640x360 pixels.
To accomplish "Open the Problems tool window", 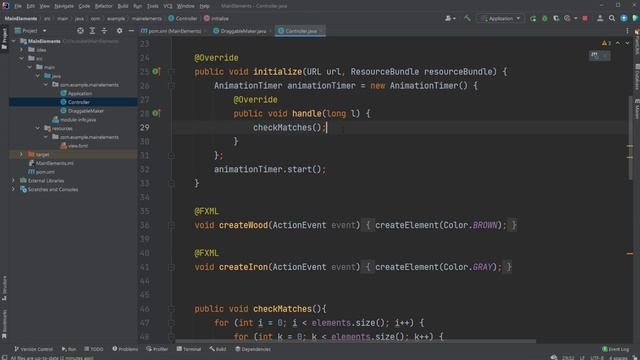I will point(125,349).
